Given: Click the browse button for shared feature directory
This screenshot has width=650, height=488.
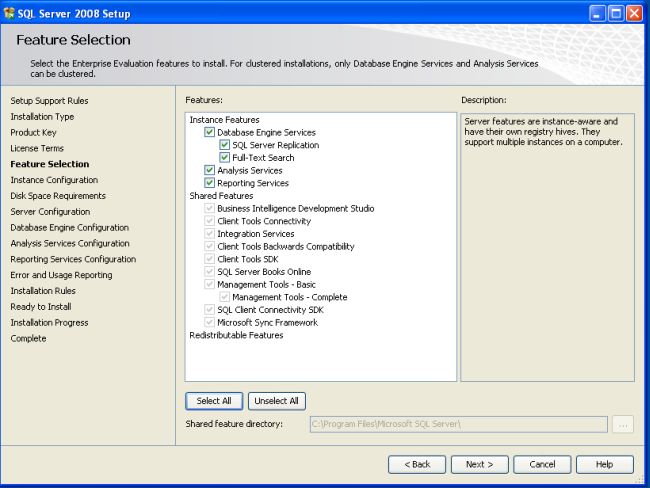Looking at the screenshot, I should tap(623, 424).
